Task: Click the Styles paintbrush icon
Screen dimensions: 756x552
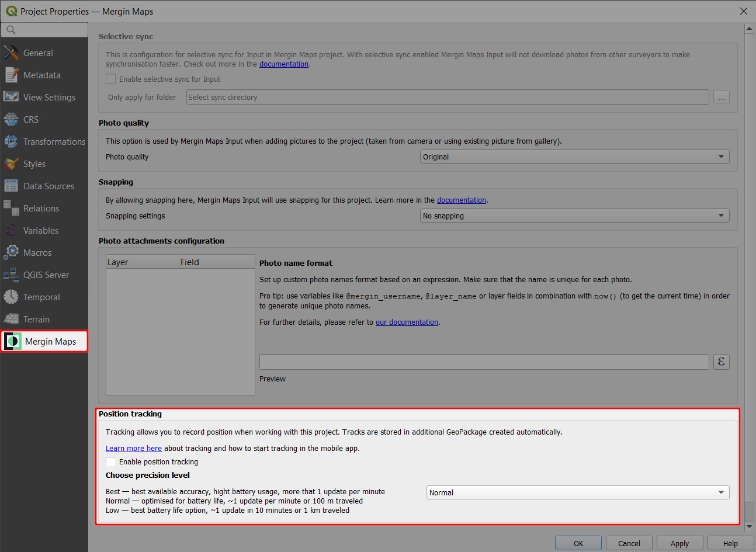Action: coord(11,164)
